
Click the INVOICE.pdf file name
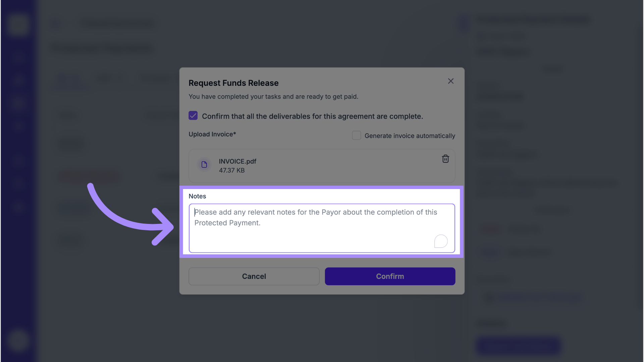237,161
